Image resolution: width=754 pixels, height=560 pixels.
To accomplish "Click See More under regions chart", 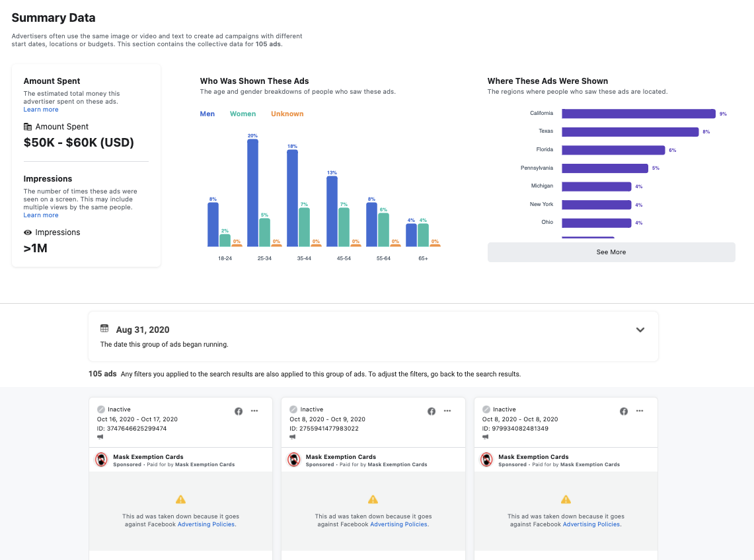I will 611,252.
